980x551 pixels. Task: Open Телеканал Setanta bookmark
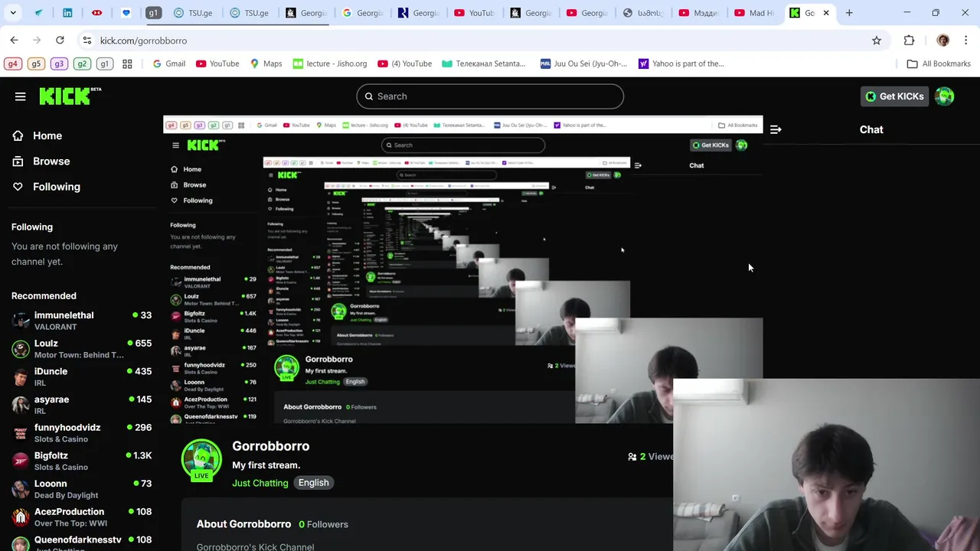[x=484, y=64]
